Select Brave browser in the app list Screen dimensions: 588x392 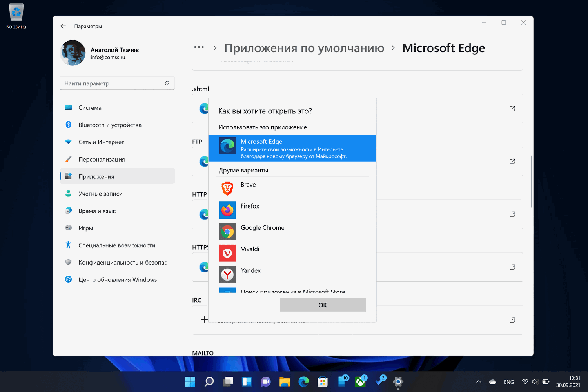coord(292,188)
